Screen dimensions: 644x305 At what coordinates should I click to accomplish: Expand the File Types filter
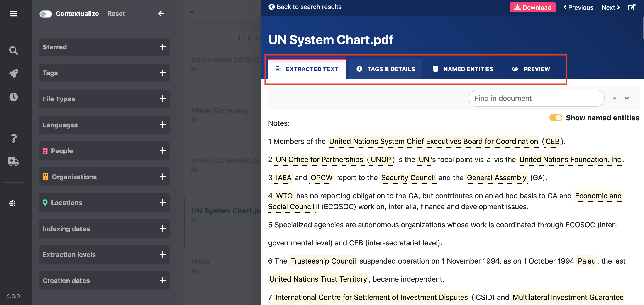coord(163,99)
